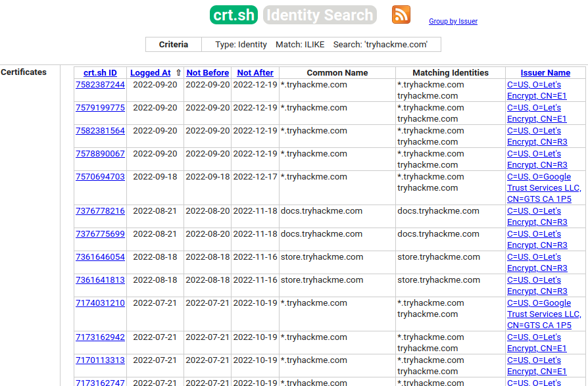The image size is (588, 386).
Task: Open certificate 7361641813
Action: 100,280
